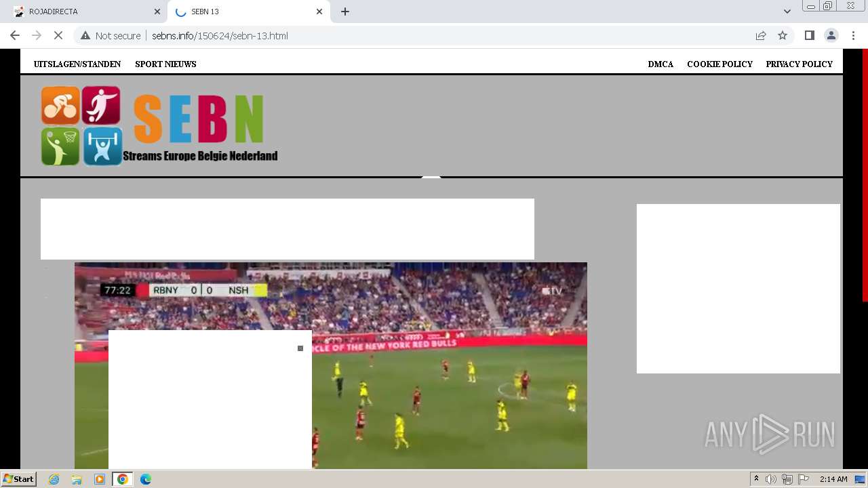Open media player from taskbar
This screenshot has width=868, height=488.
[x=100, y=479]
